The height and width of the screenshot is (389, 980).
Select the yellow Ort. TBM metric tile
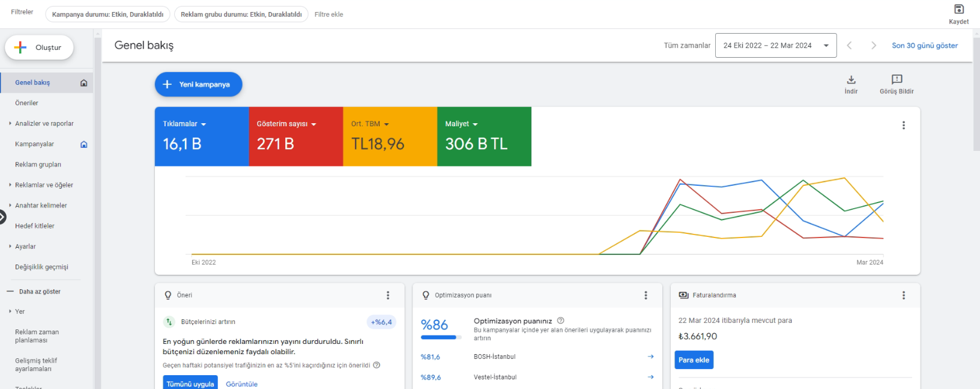pos(390,136)
